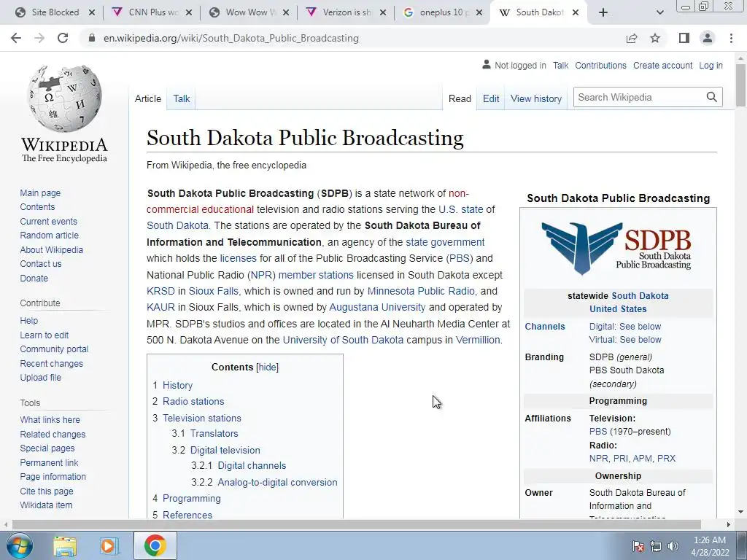Click the browser forward arrow

pos(39,38)
